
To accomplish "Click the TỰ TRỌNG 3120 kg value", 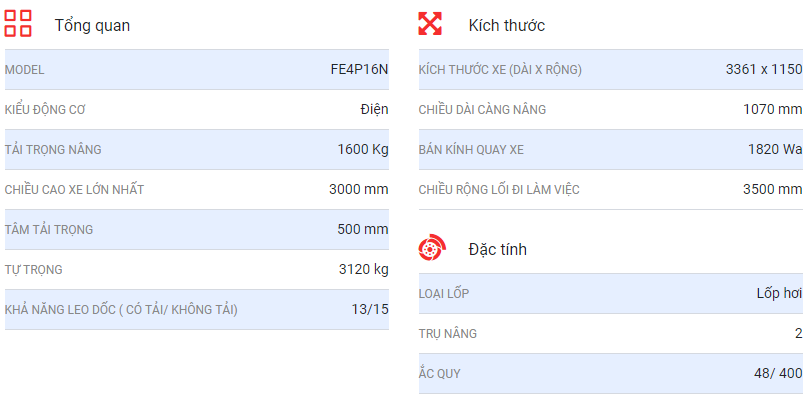I will point(363,269).
